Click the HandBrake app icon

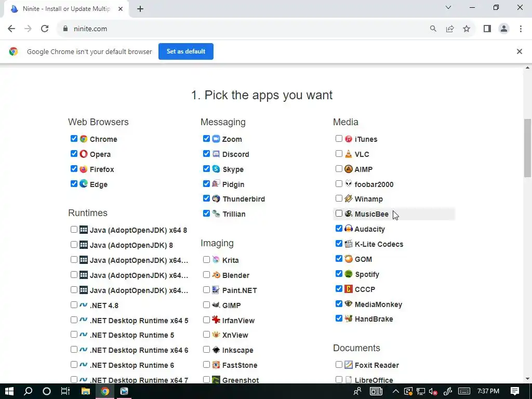coord(349,318)
